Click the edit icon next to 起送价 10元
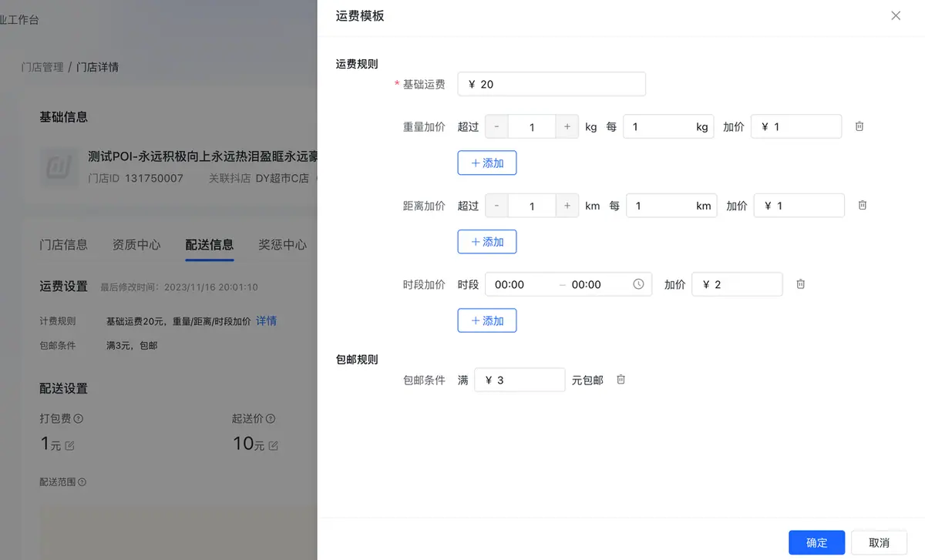Viewport: 925px width, 560px height. [x=273, y=446]
